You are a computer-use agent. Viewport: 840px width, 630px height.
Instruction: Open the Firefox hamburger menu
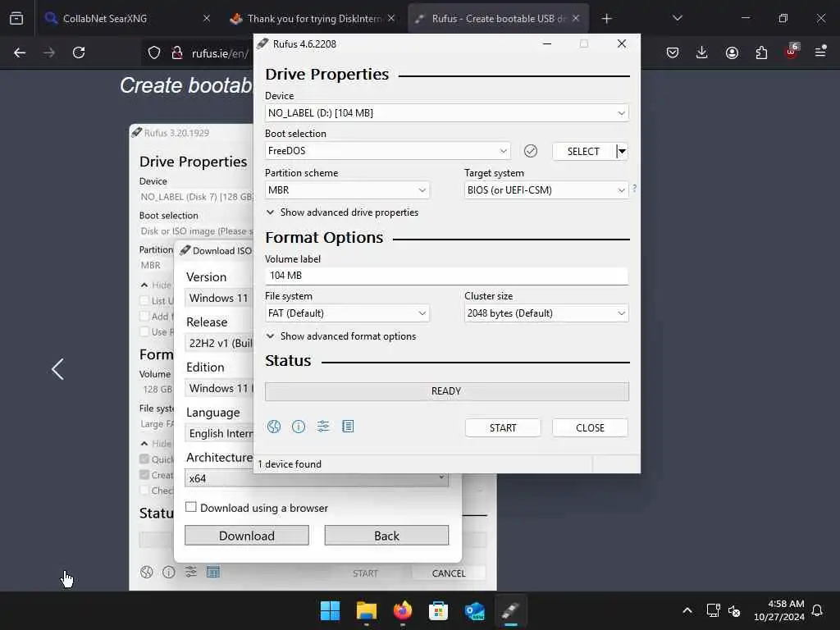coord(820,52)
